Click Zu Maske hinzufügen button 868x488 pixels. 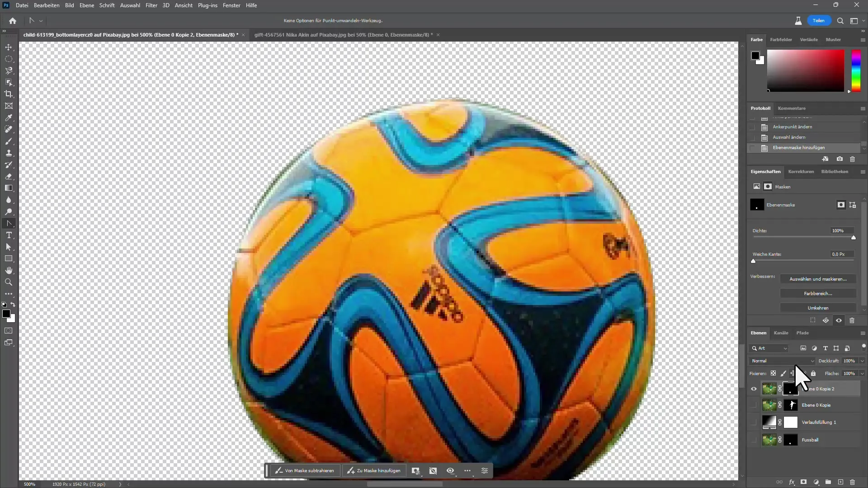tap(374, 471)
